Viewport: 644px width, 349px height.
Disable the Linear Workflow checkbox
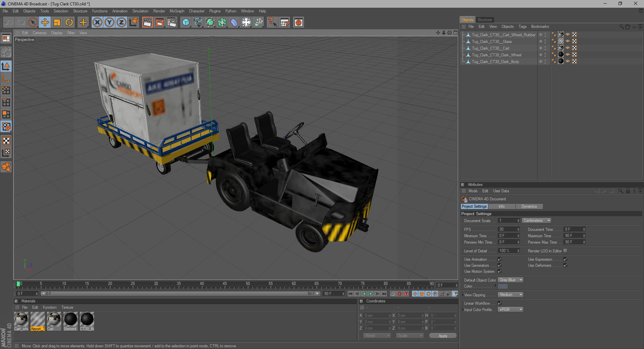point(499,303)
